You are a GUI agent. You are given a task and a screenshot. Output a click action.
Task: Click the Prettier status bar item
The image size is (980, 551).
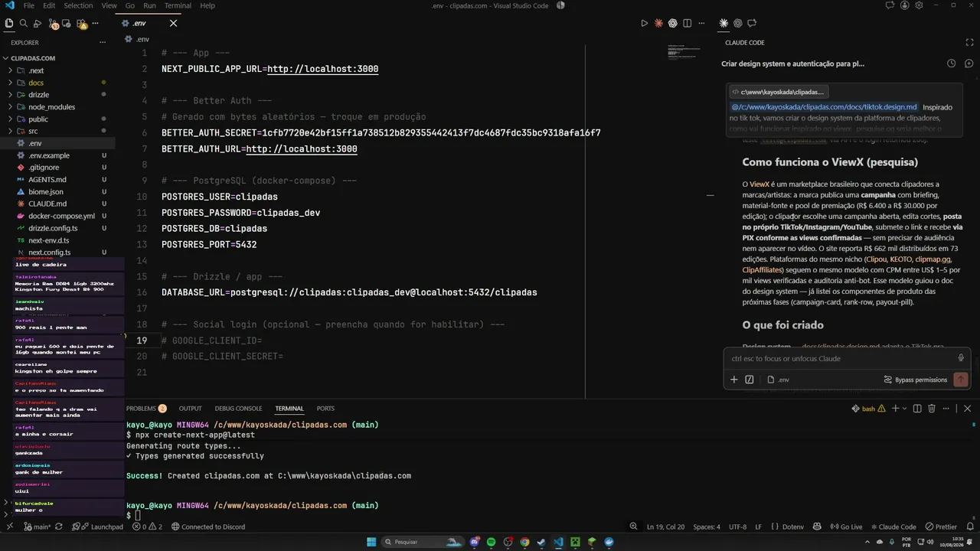941,527
